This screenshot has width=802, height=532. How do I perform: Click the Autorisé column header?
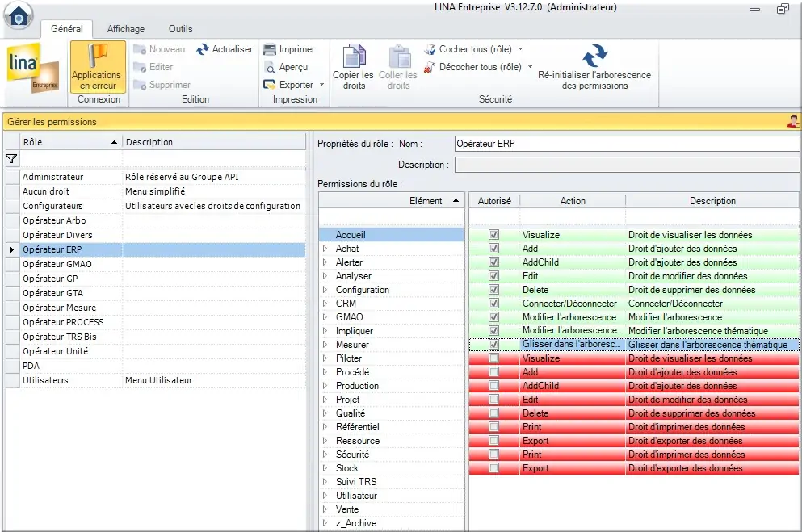[494, 201]
